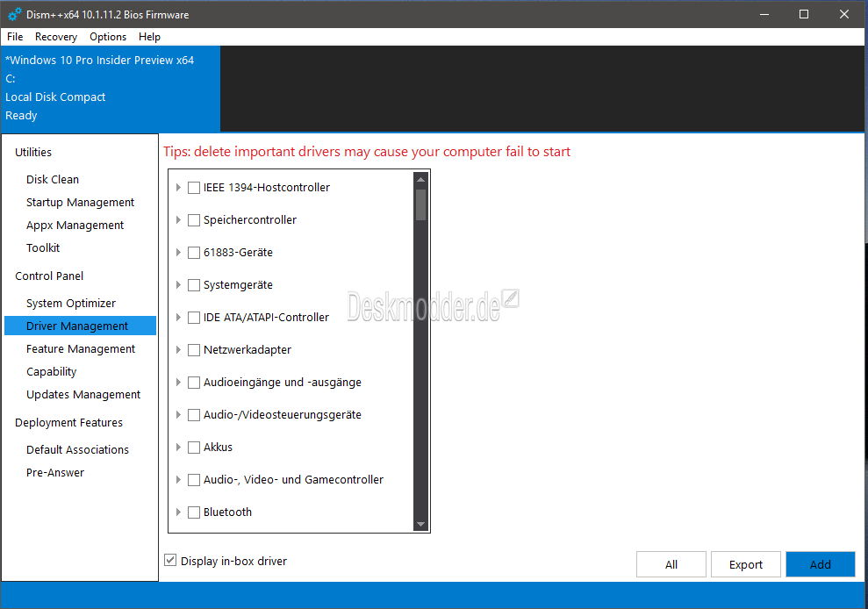Open System Optimizer
The height and width of the screenshot is (609, 868).
click(x=71, y=303)
